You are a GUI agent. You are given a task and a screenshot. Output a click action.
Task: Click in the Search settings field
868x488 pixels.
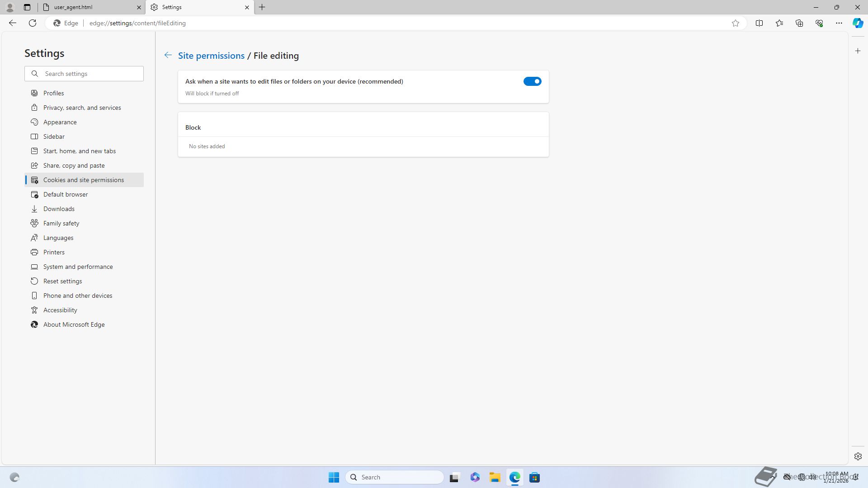coord(90,74)
